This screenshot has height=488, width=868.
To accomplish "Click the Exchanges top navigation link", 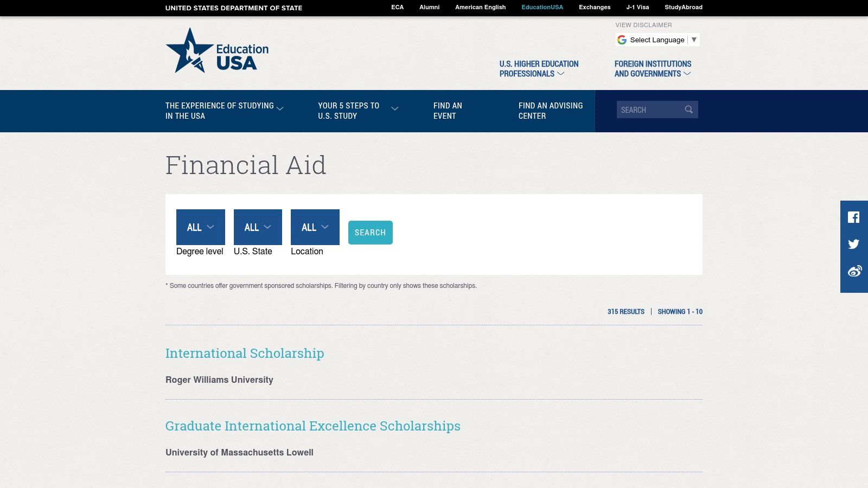I will [x=594, y=7].
